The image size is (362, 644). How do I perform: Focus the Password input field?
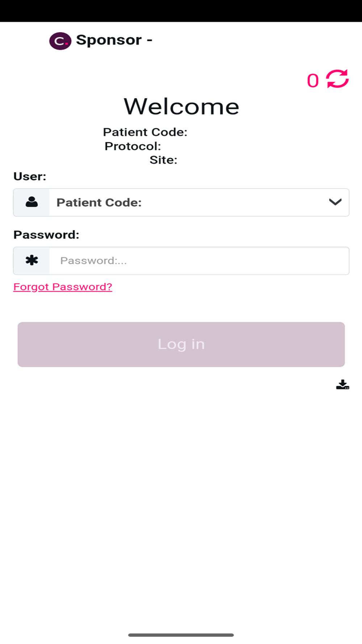click(199, 261)
